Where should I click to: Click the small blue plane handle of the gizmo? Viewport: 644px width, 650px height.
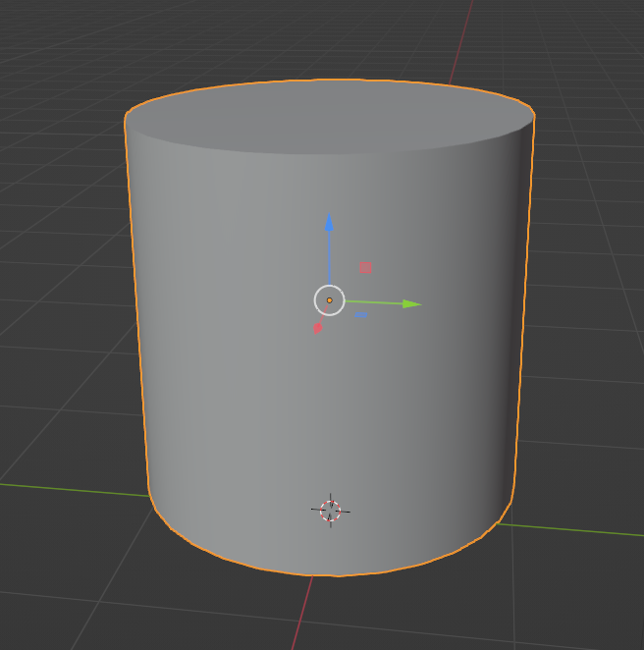coord(360,315)
